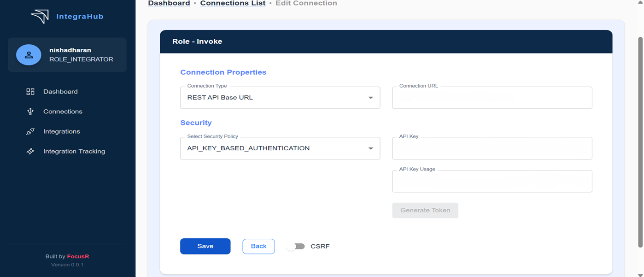Click the Integrations wand icon
Image resolution: width=644 pixels, height=277 pixels.
coord(30,131)
